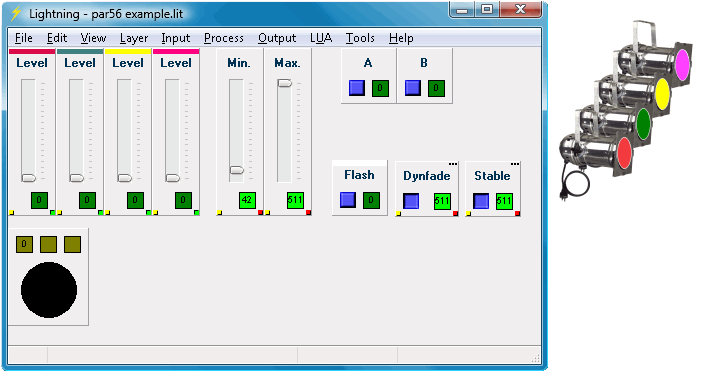This screenshot has height=372, width=727.
Task: Click the Min. value box showing 42
Action: 247,200
